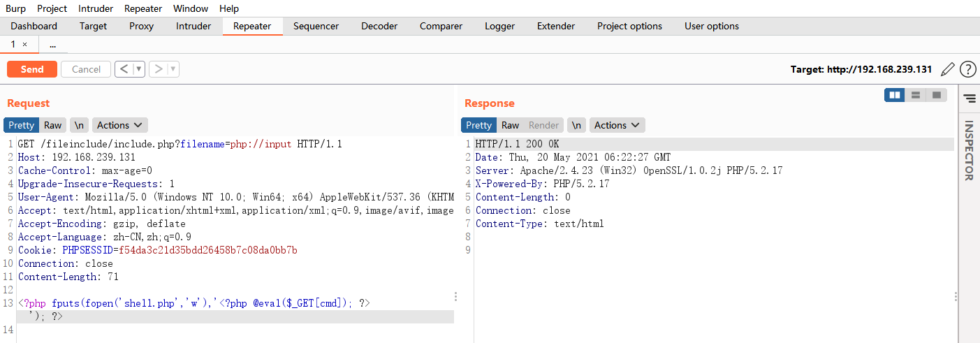The width and height of the screenshot is (980, 343).
Task: Switch to the Extender tab
Action: [556, 26]
